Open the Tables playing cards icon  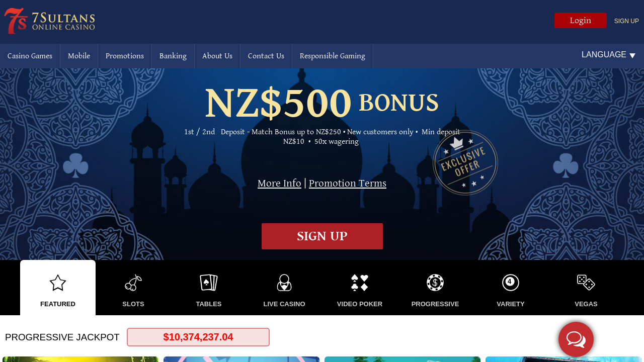(209, 283)
